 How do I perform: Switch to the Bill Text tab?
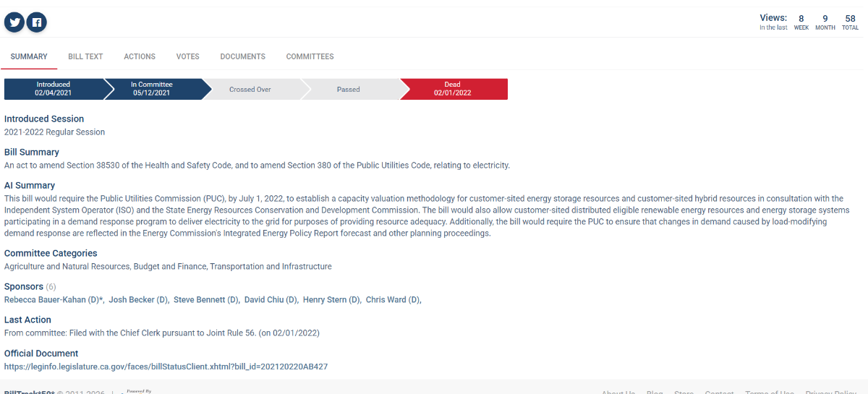[85, 56]
